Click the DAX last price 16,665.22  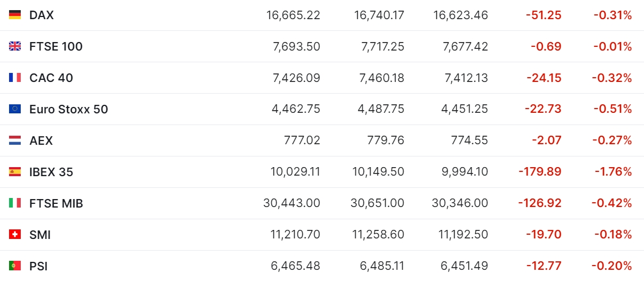coord(293,15)
